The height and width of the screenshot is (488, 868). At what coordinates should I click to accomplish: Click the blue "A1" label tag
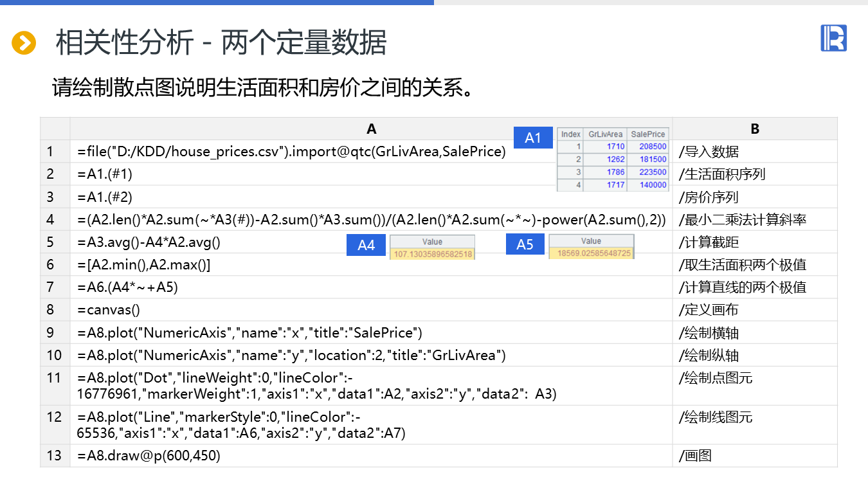coord(533,138)
